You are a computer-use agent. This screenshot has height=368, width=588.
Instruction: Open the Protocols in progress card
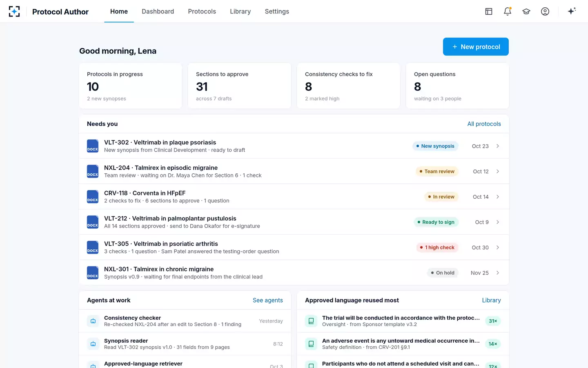point(130,86)
